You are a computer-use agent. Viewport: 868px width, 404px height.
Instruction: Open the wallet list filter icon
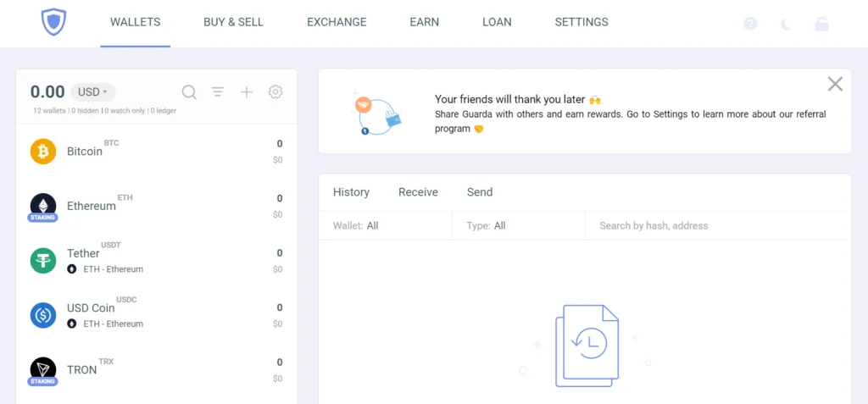[x=218, y=91]
